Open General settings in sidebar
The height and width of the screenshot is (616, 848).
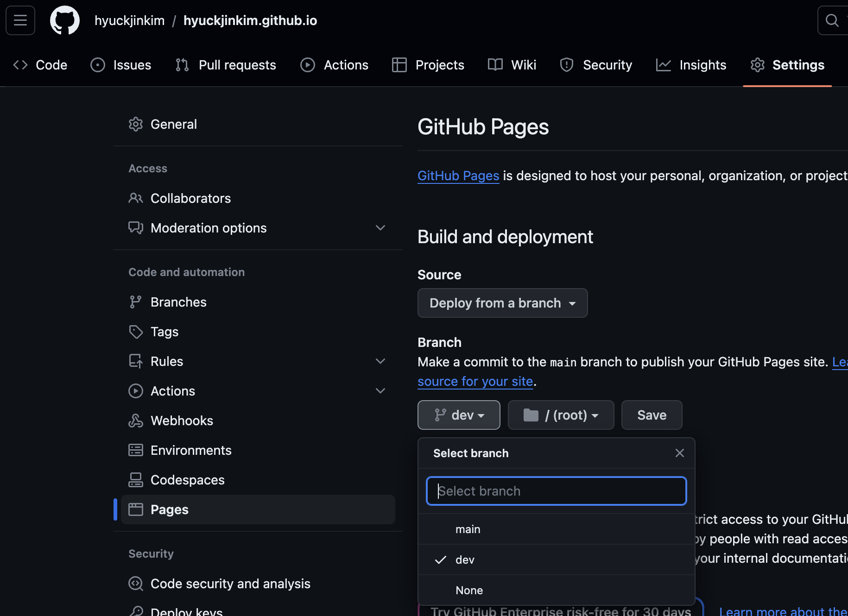click(x=258, y=124)
